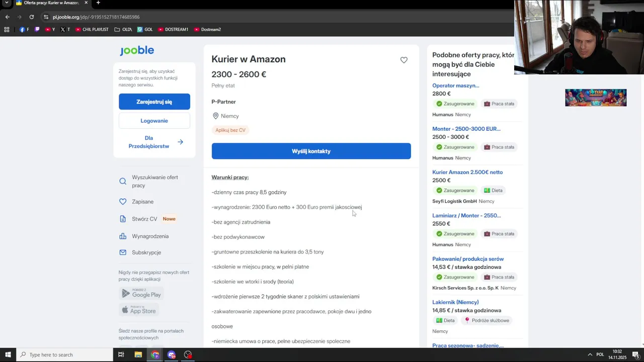Click the Wyślij kontakty button

311,151
